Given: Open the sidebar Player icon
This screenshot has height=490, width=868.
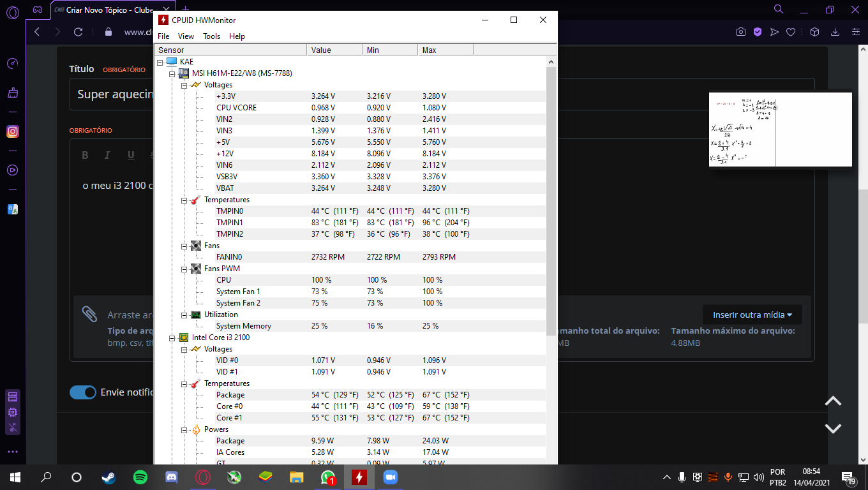Looking at the screenshot, I should [13, 170].
